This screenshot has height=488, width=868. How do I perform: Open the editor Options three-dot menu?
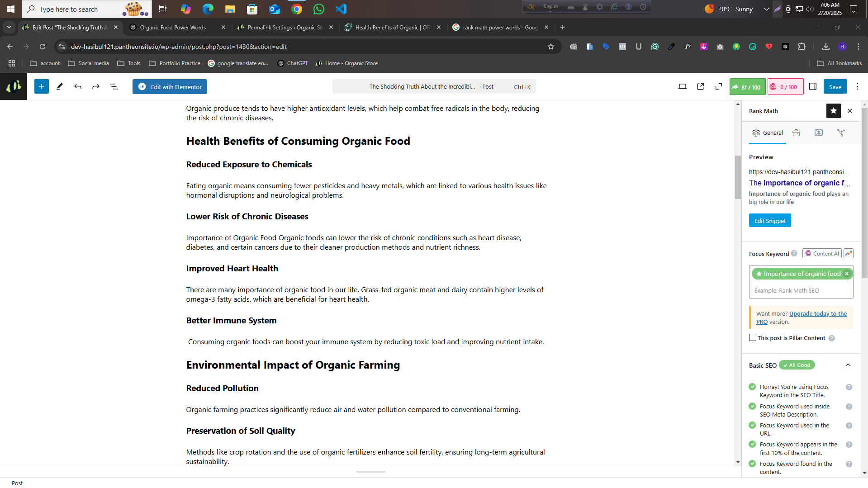coord(858,86)
